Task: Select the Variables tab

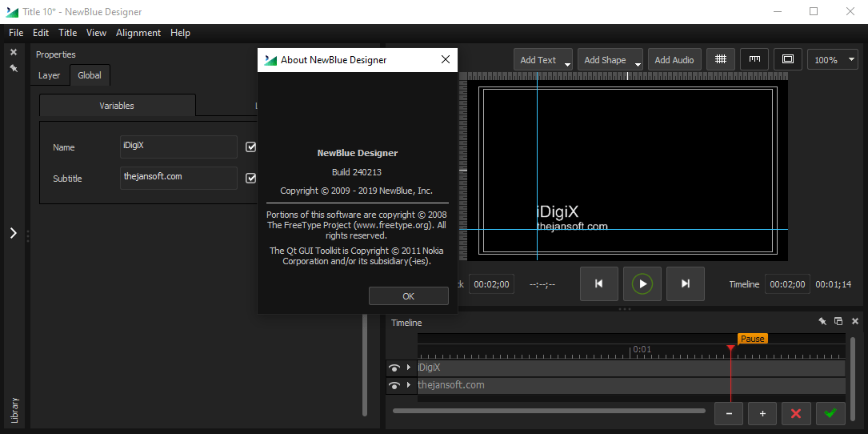Action: 117,106
